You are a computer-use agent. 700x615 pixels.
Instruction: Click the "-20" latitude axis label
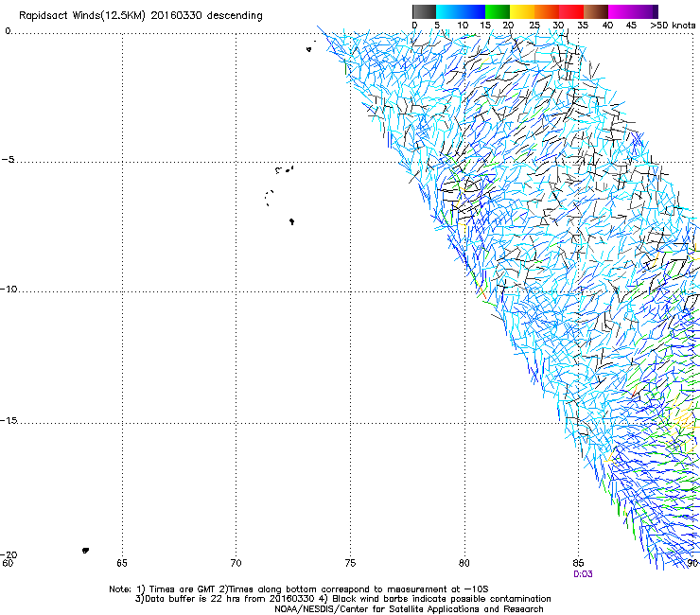[9, 554]
